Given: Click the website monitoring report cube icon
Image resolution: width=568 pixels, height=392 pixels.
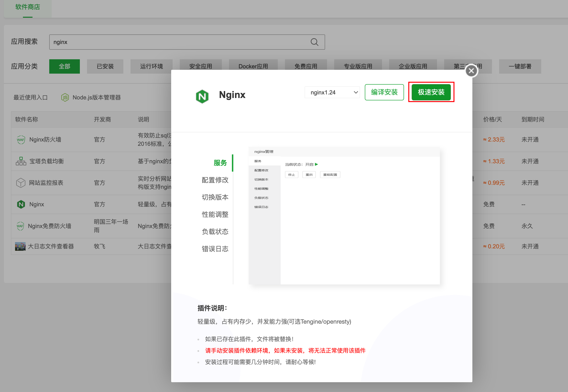Looking at the screenshot, I should 21,183.
